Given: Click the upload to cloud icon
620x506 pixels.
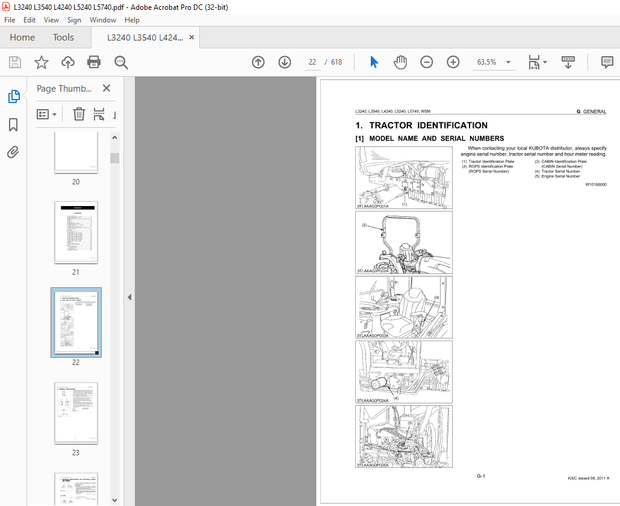Looking at the screenshot, I should (68, 62).
